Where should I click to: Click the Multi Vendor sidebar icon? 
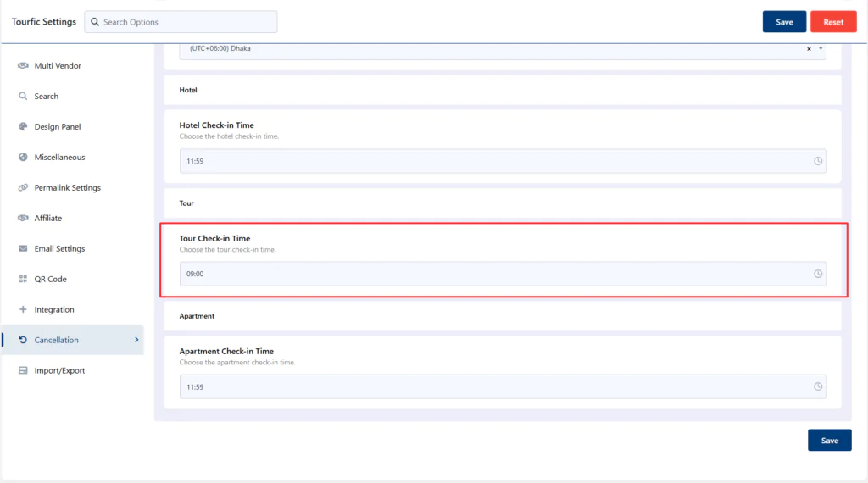(23, 65)
